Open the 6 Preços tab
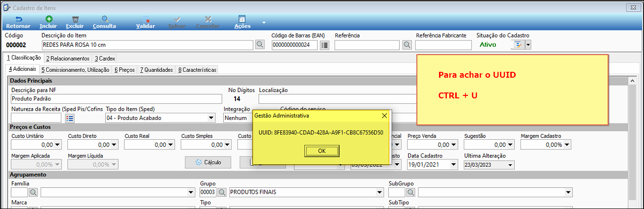This screenshot has width=644, height=209. coord(124,70)
